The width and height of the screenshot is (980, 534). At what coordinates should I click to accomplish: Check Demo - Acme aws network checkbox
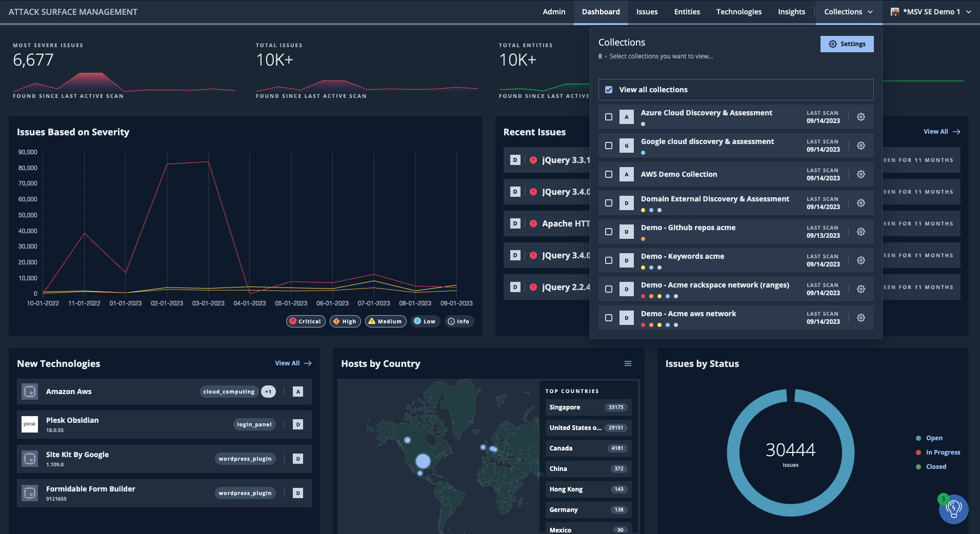click(x=609, y=318)
